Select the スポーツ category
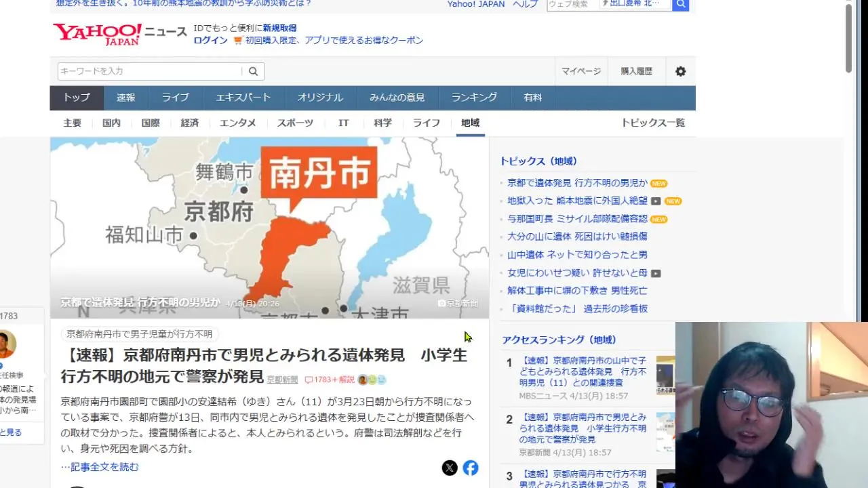The image size is (868, 488). pyautogui.click(x=296, y=123)
